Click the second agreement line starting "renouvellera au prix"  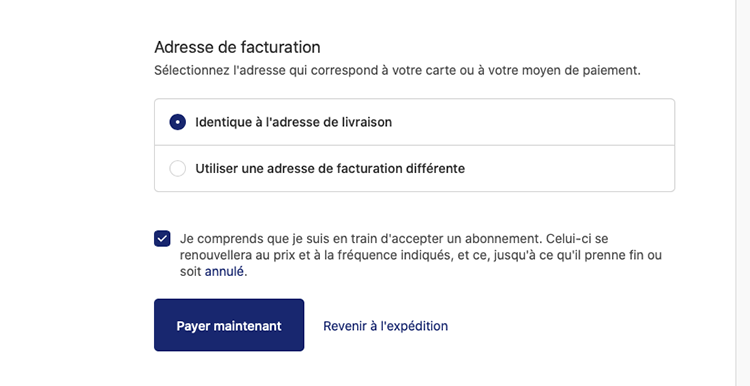421,255
